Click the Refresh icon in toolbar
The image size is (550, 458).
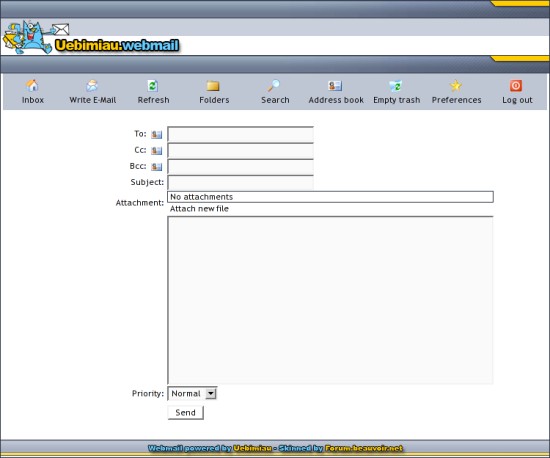[x=153, y=85]
